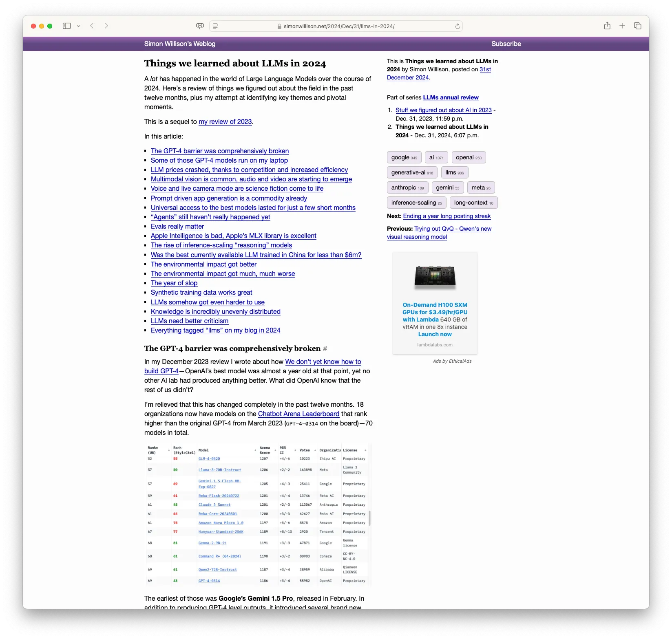Select the 'google' tag

click(x=404, y=157)
